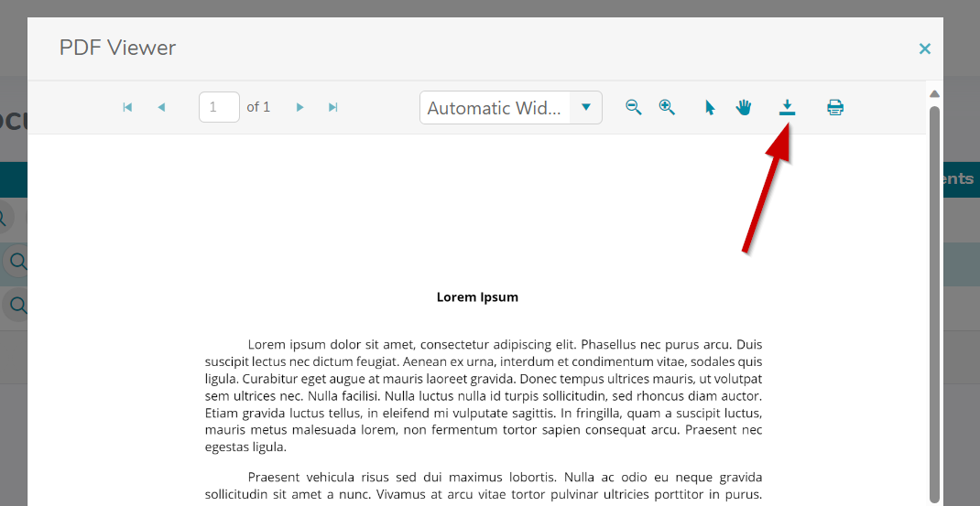Click the Lorem Ipsum document heading
Viewport: 980px width, 506px height.
click(477, 297)
